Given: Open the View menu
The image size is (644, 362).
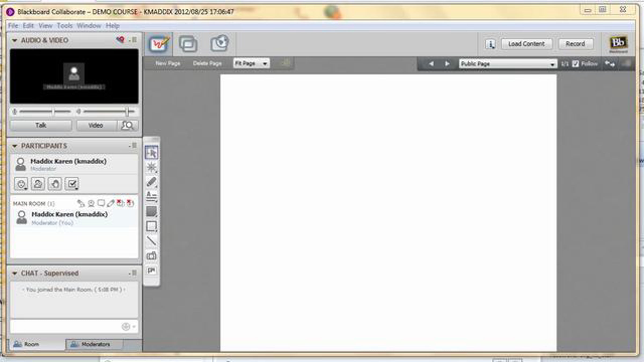Looking at the screenshot, I should coord(45,26).
